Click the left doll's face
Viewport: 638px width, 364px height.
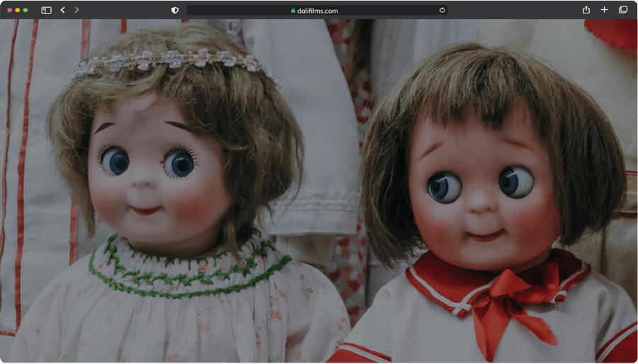point(152,177)
